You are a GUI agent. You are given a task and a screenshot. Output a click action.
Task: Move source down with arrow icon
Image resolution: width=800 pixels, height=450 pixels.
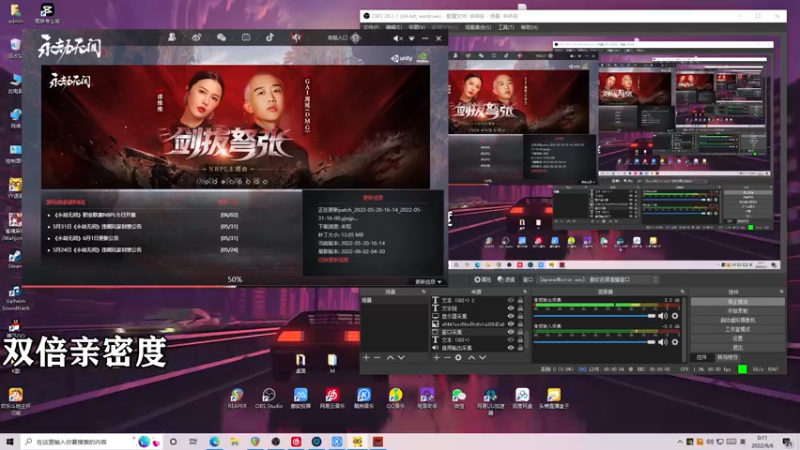point(483,358)
